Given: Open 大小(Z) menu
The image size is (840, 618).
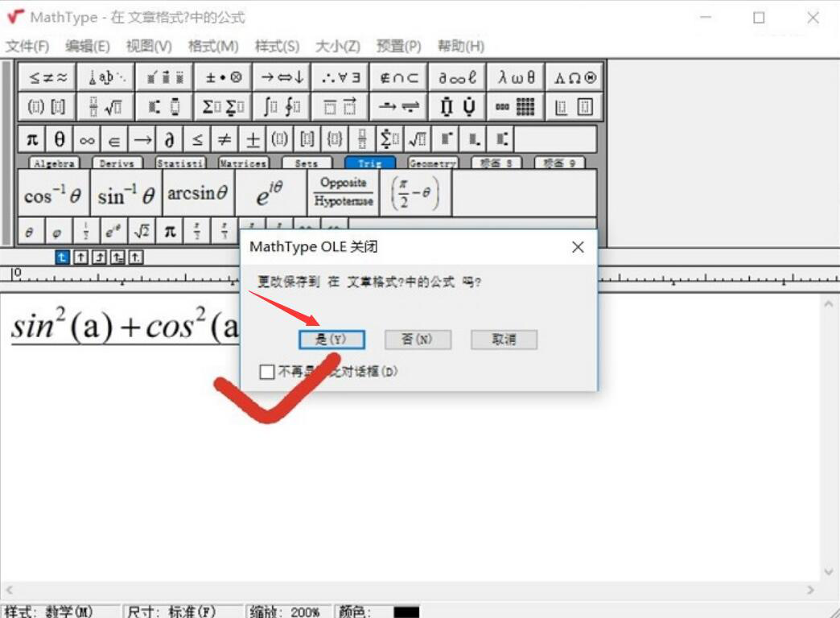Looking at the screenshot, I should pyautogui.click(x=337, y=46).
